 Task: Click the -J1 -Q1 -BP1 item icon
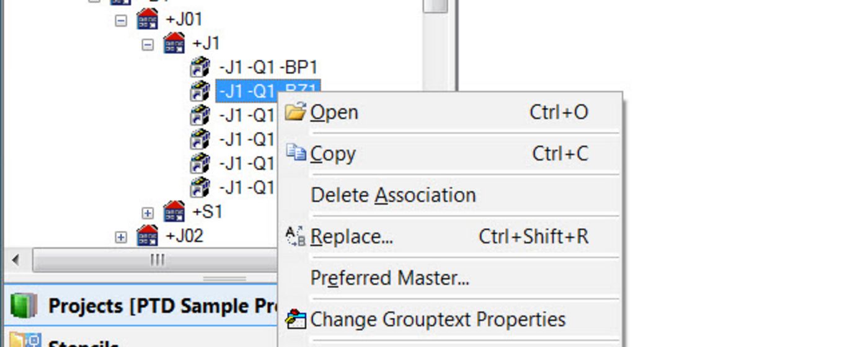[200, 67]
